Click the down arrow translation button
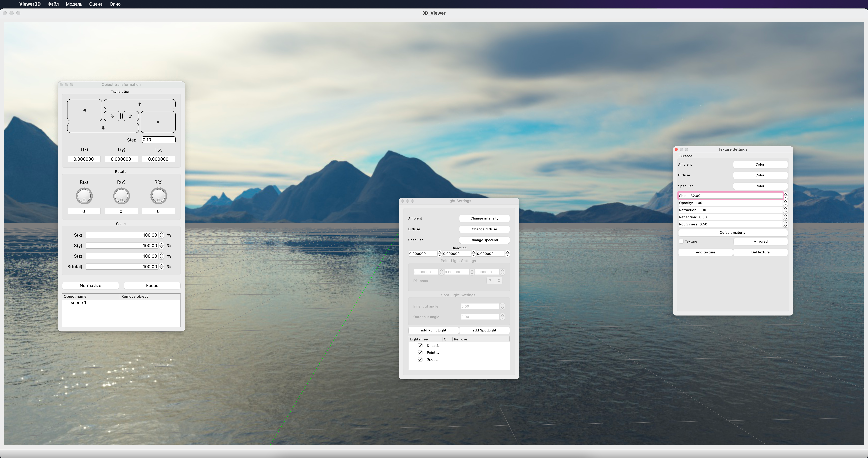The height and width of the screenshot is (458, 868). 103,128
